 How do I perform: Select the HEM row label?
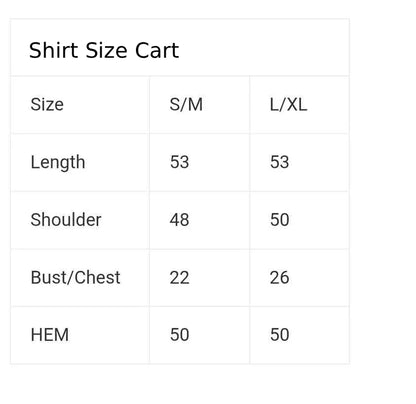pos(50,335)
